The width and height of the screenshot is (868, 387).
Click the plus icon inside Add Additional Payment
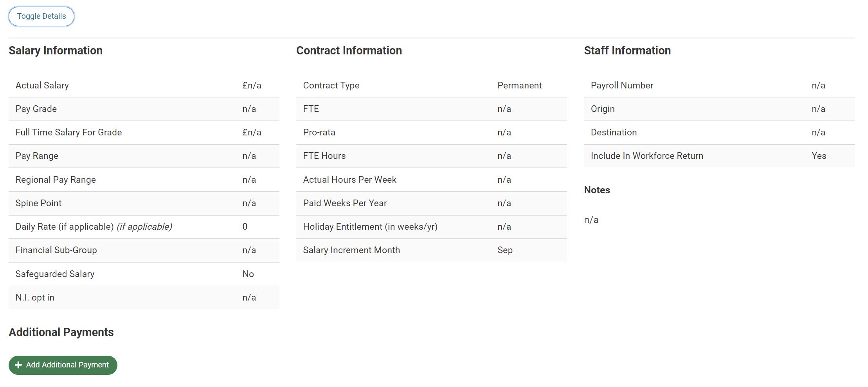tap(18, 365)
